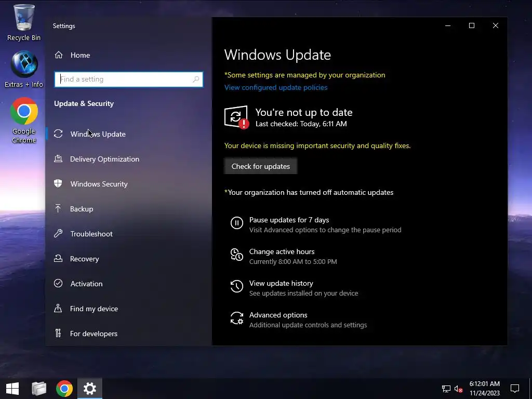Click the Activation checkmark circle icon
Image resolution: width=532 pixels, height=399 pixels.
58,283
